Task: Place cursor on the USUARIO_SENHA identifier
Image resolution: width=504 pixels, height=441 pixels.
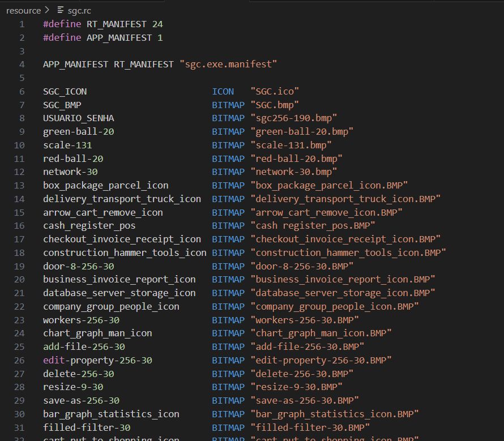Action: tap(78, 118)
